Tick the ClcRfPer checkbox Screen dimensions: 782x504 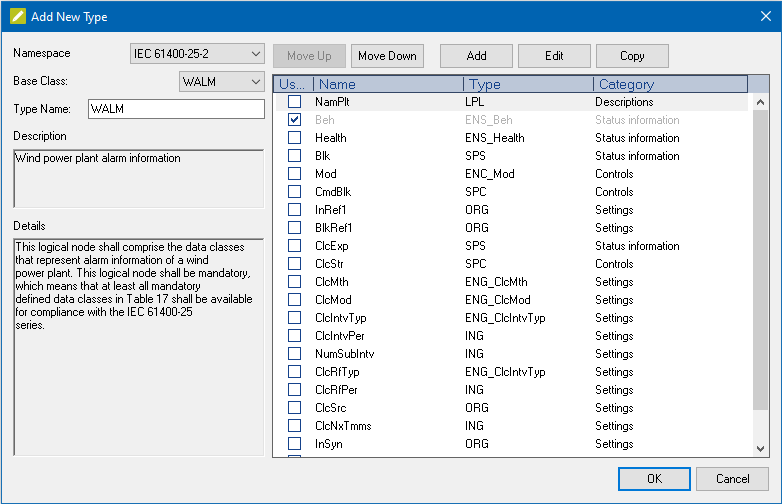click(295, 389)
